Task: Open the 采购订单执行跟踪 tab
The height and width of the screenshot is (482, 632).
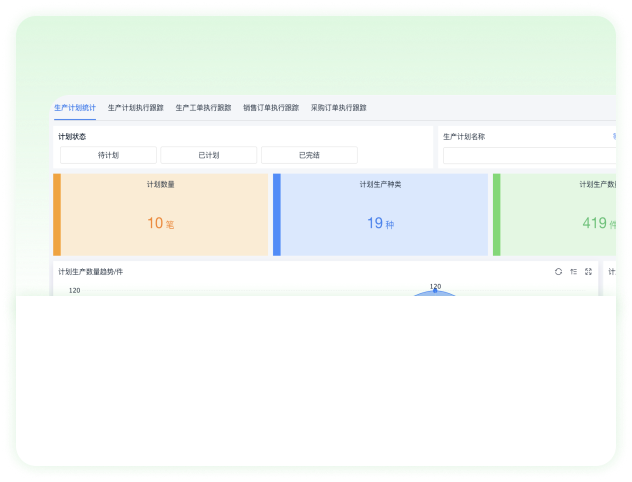Action: click(338, 107)
